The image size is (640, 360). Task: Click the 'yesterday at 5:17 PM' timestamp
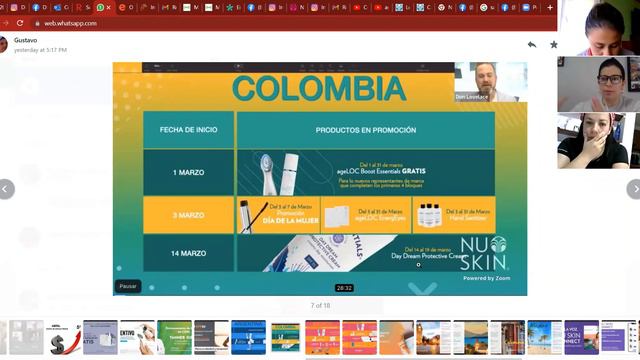[x=40, y=50]
